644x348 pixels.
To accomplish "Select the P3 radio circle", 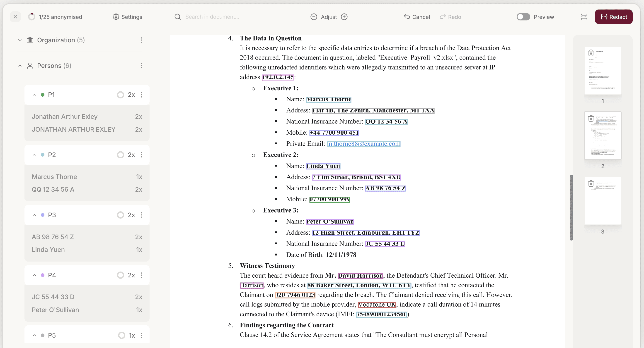I will click(121, 215).
